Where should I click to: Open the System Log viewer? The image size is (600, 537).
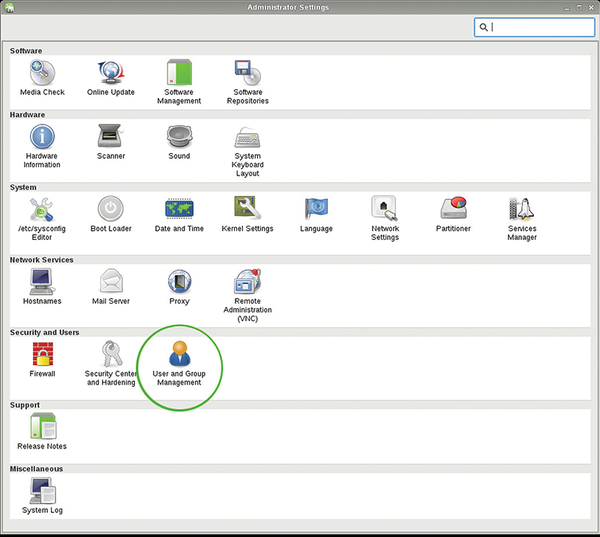tap(42, 496)
